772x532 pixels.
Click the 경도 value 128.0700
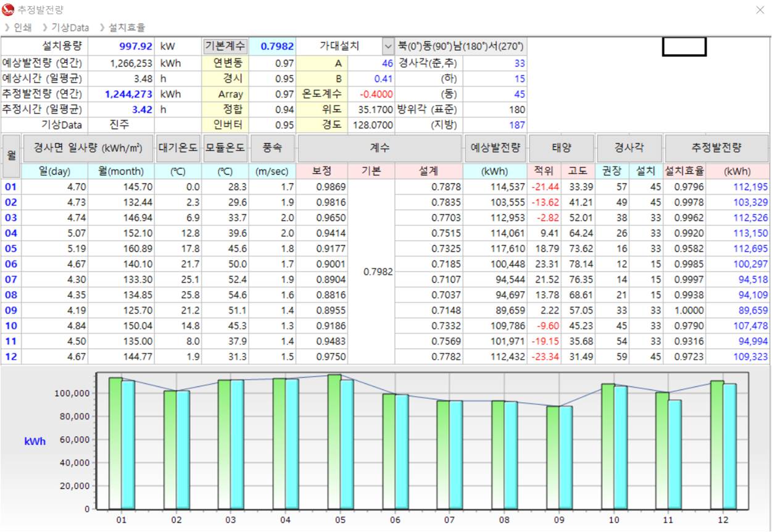371,125
